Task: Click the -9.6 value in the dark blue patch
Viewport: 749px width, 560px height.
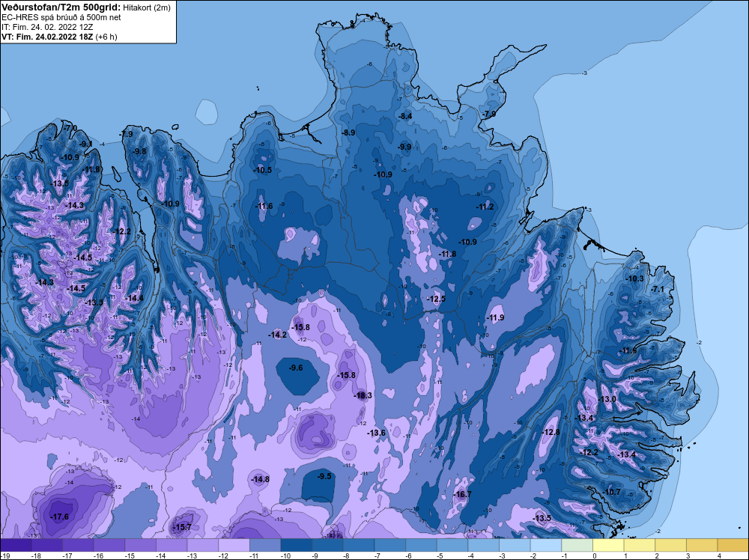Action: point(296,368)
